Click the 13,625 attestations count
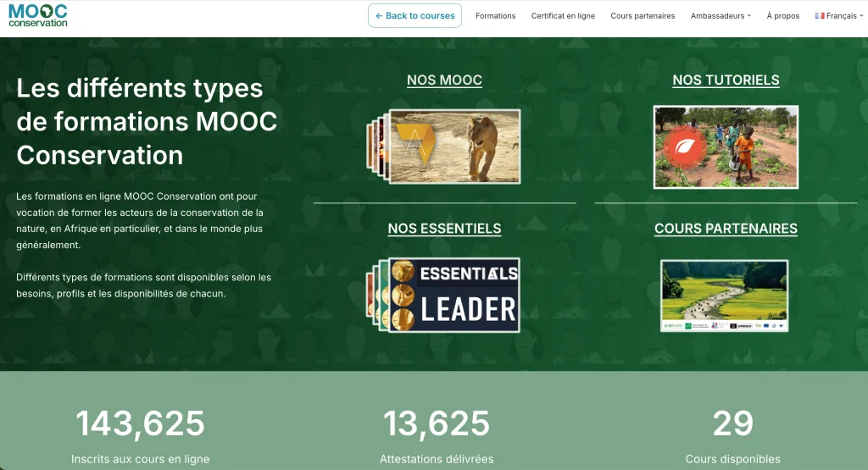 (437, 423)
